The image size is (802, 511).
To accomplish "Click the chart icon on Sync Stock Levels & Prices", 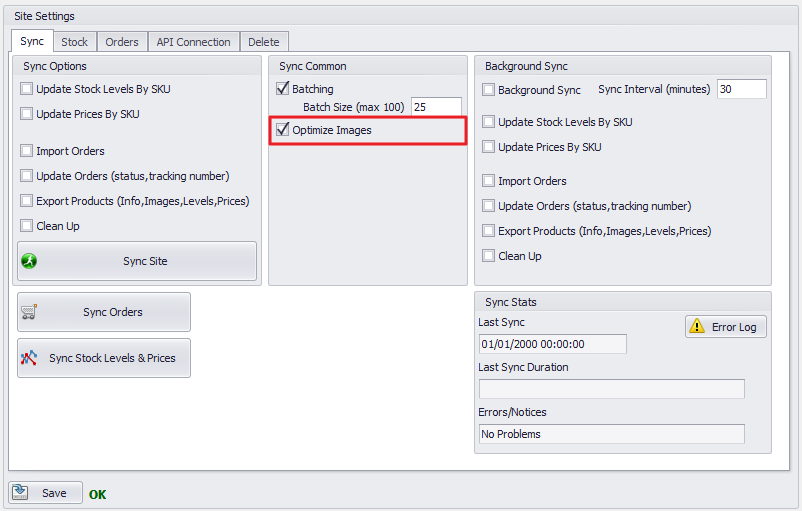I will click(x=29, y=358).
